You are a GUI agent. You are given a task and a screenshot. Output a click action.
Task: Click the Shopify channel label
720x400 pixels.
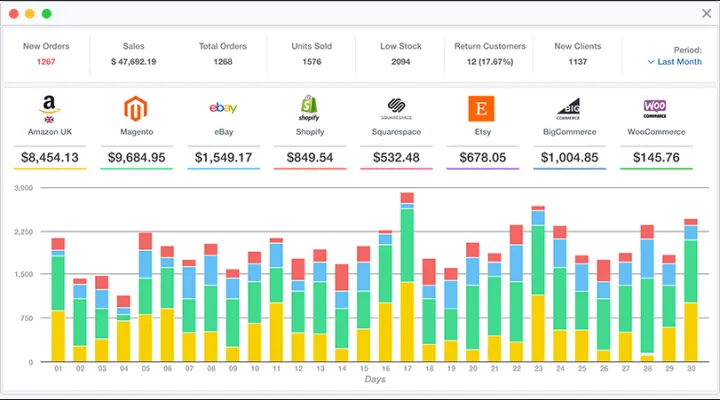[x=310, y=132]
